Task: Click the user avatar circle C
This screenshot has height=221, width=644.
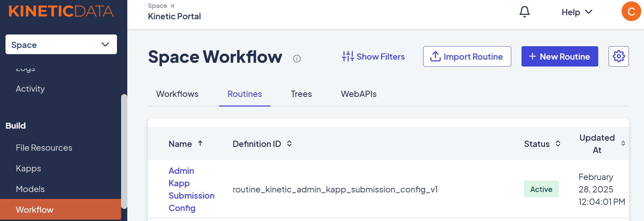Action: pyautogui.click(x=631, y=11)
